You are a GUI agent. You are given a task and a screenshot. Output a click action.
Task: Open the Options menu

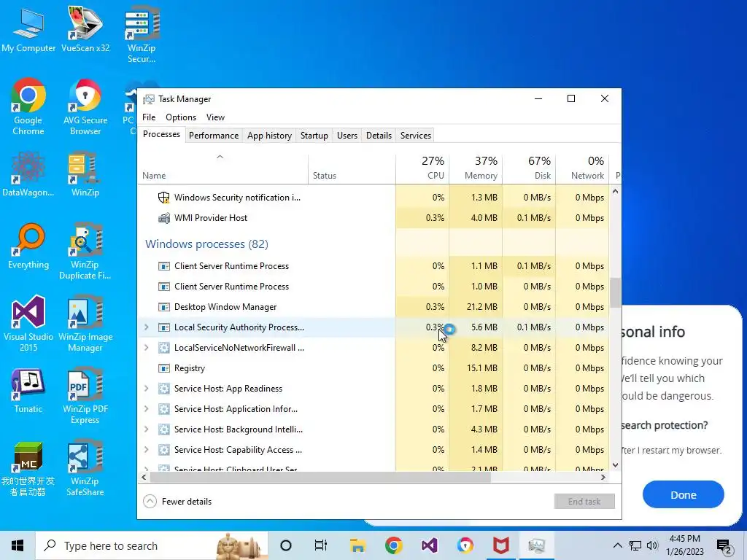coord(181,117)
